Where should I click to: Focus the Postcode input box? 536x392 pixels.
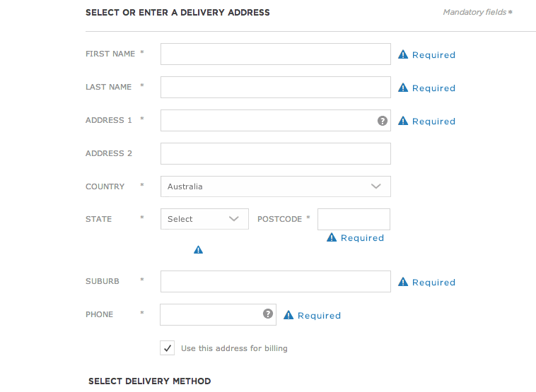354,219
